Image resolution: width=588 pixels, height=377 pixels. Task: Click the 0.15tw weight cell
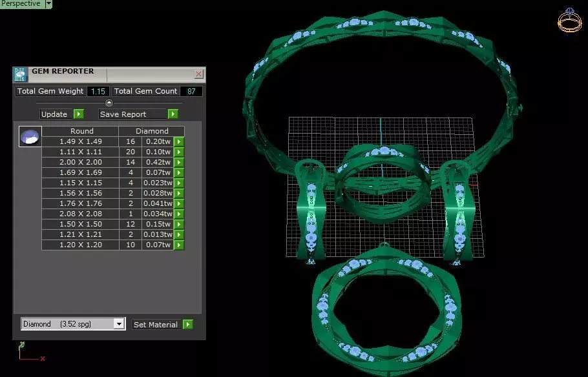pos(158,224)
